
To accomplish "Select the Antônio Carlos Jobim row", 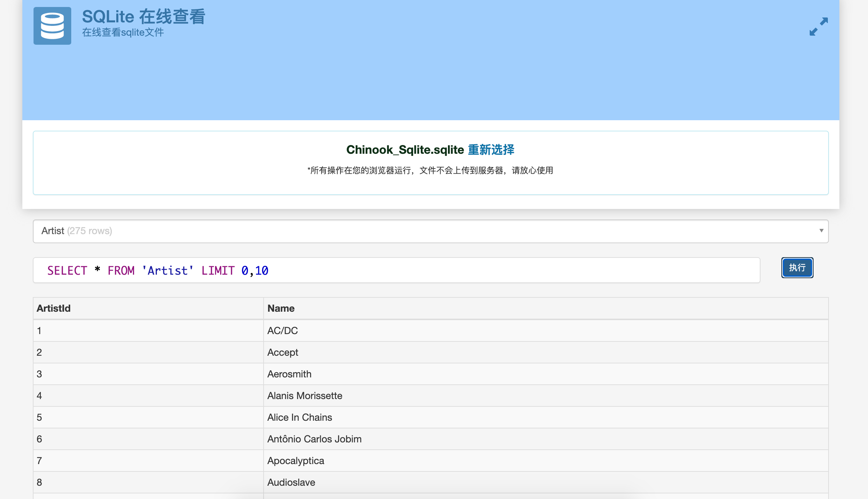I will click(x=314, y=439).
